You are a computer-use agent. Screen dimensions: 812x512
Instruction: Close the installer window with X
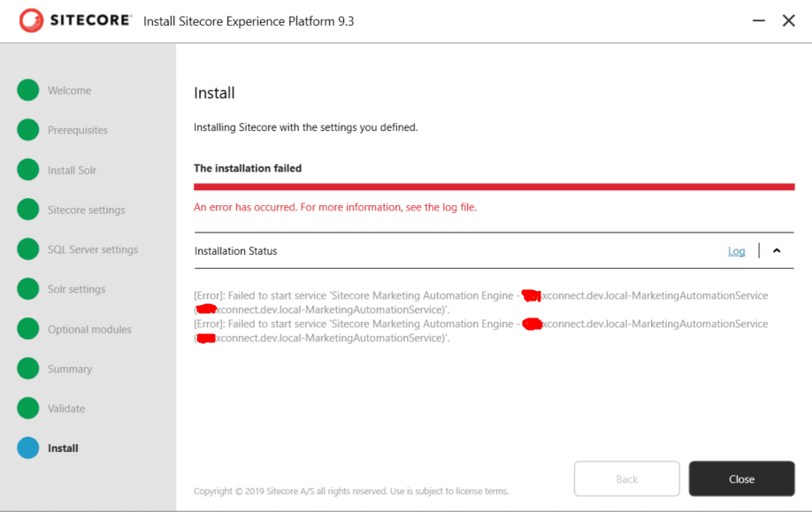(x=789, y=20)
